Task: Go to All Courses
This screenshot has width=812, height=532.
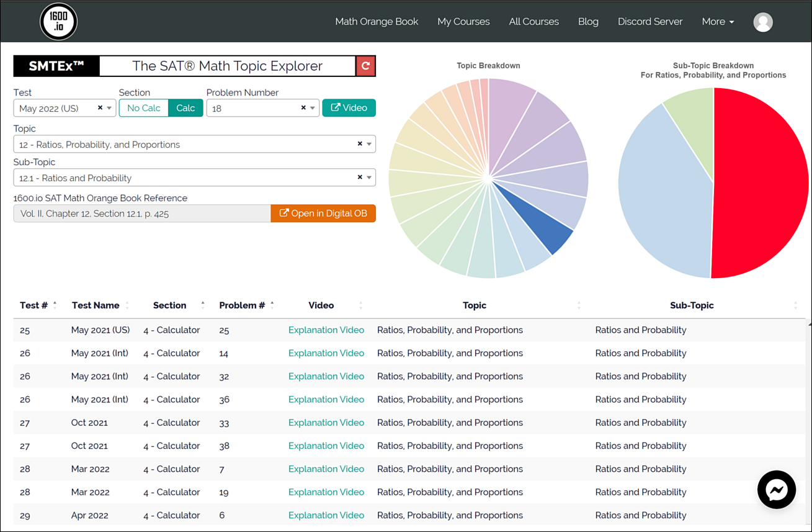Action: [x=533, y=22]
